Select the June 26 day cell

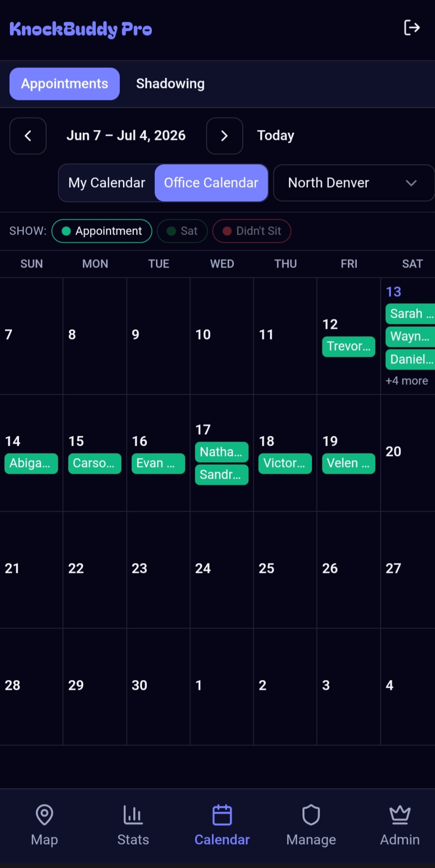tap(349, 570)
